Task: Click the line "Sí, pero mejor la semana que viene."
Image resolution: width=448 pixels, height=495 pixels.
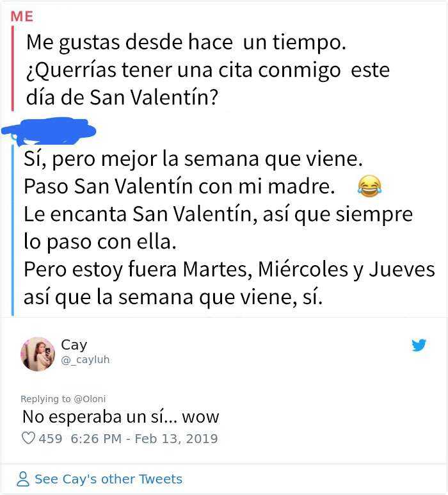Action: click(x=193, y=158)
